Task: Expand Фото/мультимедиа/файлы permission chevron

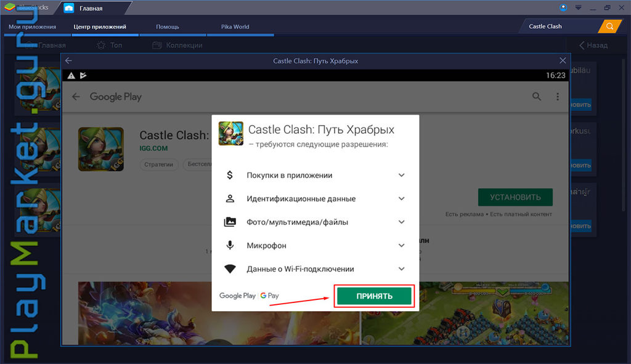Action: pos(401,222)
